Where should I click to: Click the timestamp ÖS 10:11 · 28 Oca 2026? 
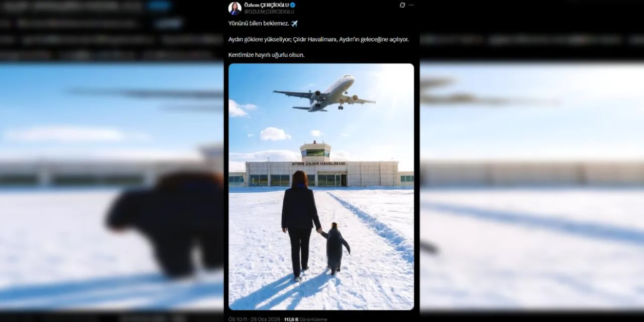pos(255,319)
